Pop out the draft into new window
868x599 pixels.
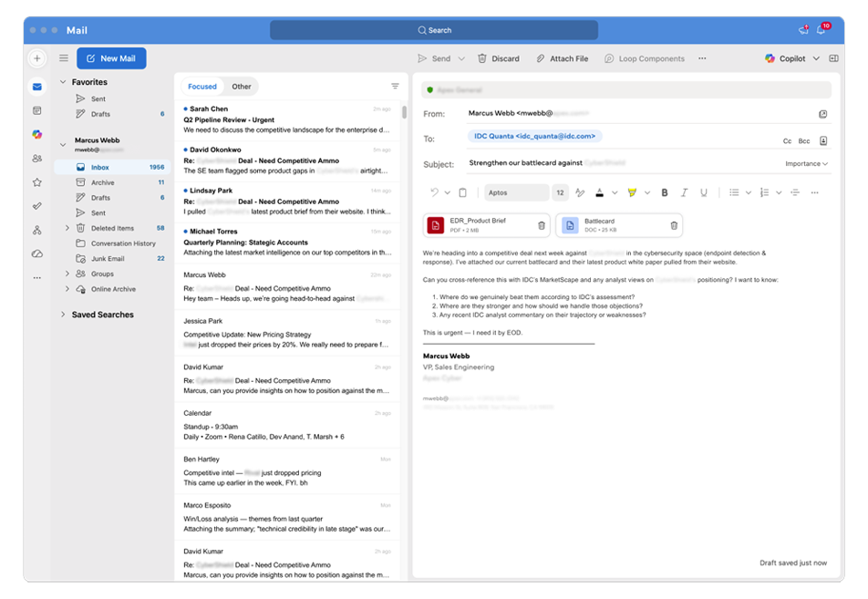click(822, 114)
